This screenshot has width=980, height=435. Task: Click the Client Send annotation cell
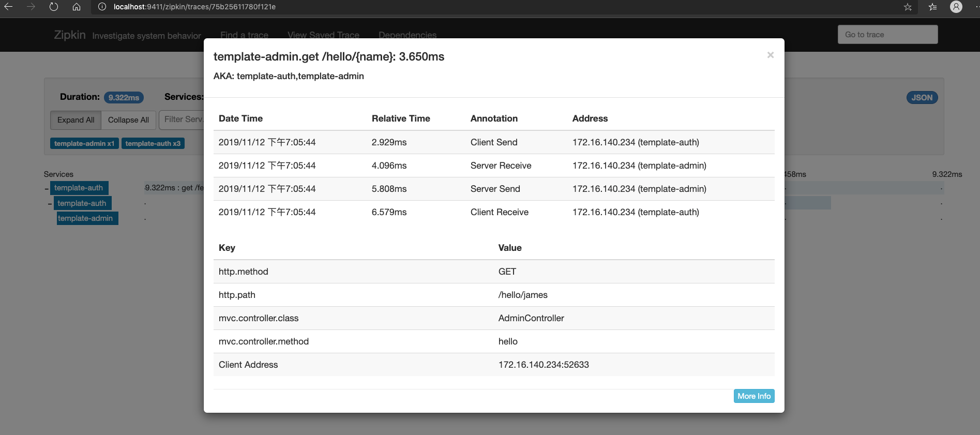pyautogui.click(x=494, y=142)
